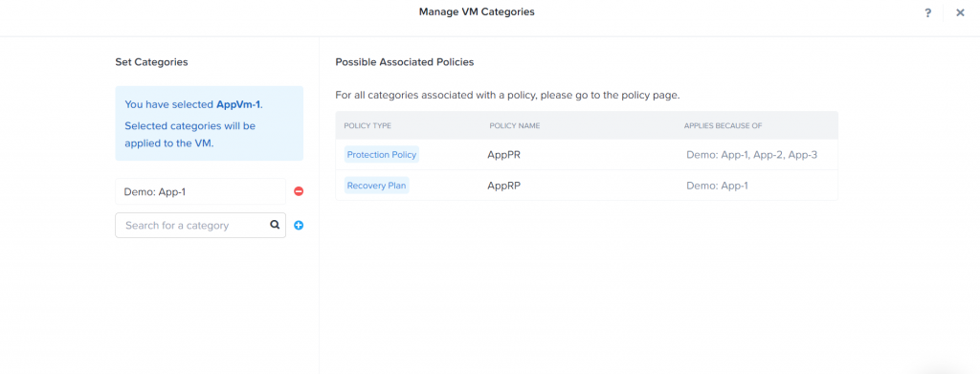Click the Manage VM Categories title
Image resolution: width=980 pixels, height=374 pixels.
pyautogui.click(x=477, y=11)
